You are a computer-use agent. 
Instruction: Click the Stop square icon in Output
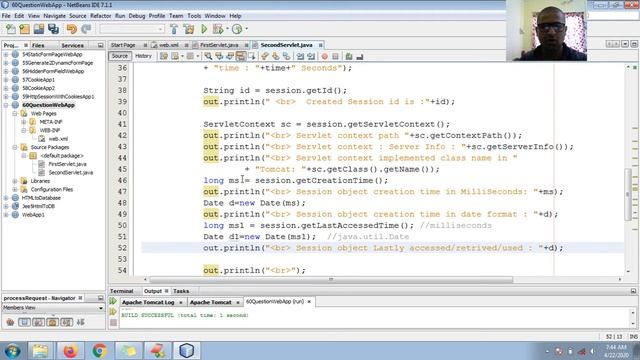coord(113,323)
